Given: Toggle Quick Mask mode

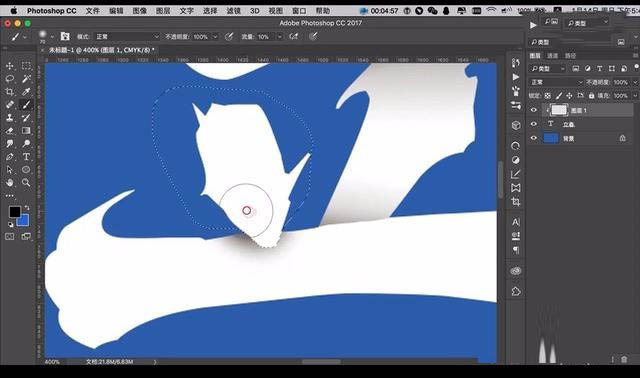Looking at the screenshot, I should pos(10,236).
